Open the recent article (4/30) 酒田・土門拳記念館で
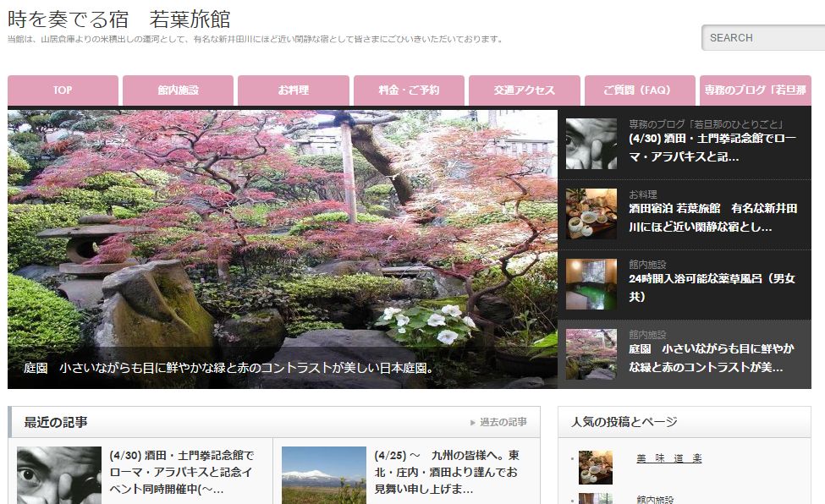Screen dimensions: 825x504 [182, 472]
